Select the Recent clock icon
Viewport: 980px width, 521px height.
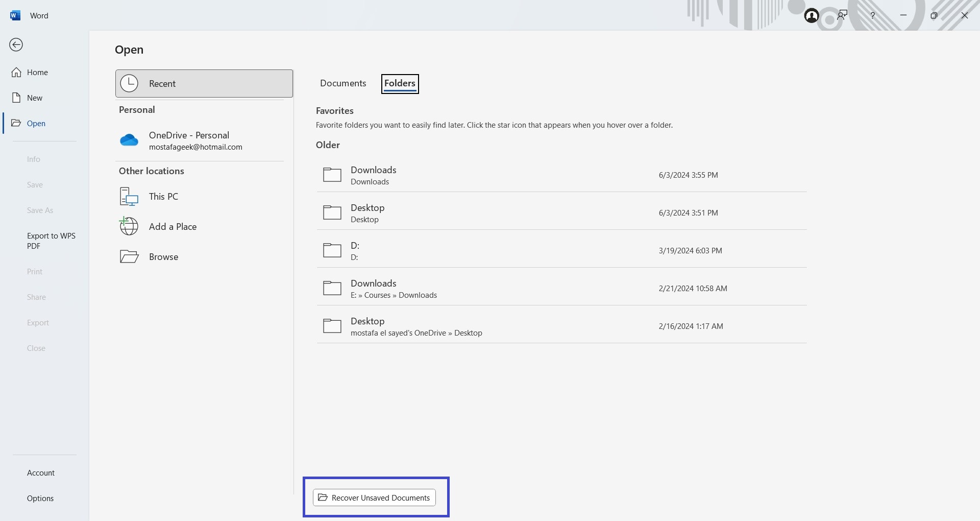point(130,83)
